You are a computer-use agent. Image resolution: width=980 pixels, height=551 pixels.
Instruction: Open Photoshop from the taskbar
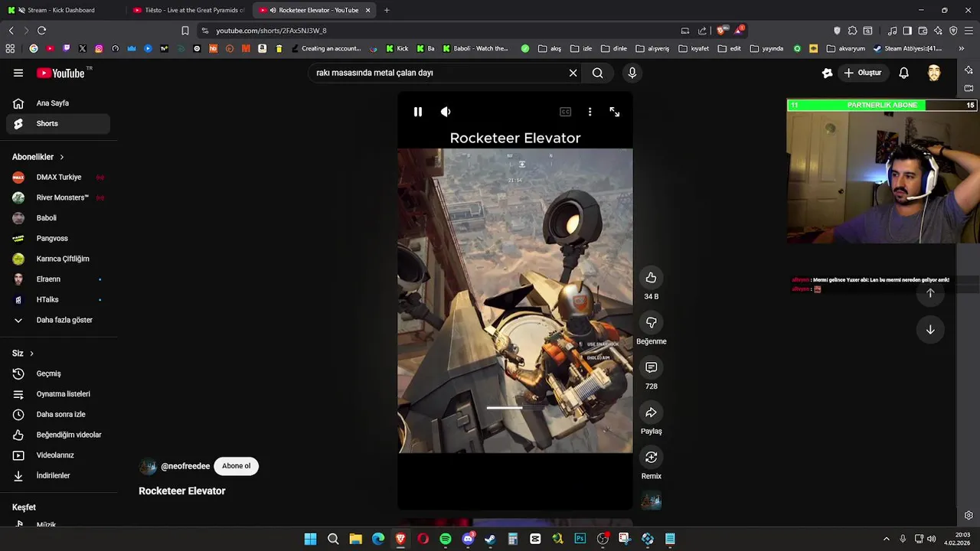pyautogui.click(x=580, y=539)
